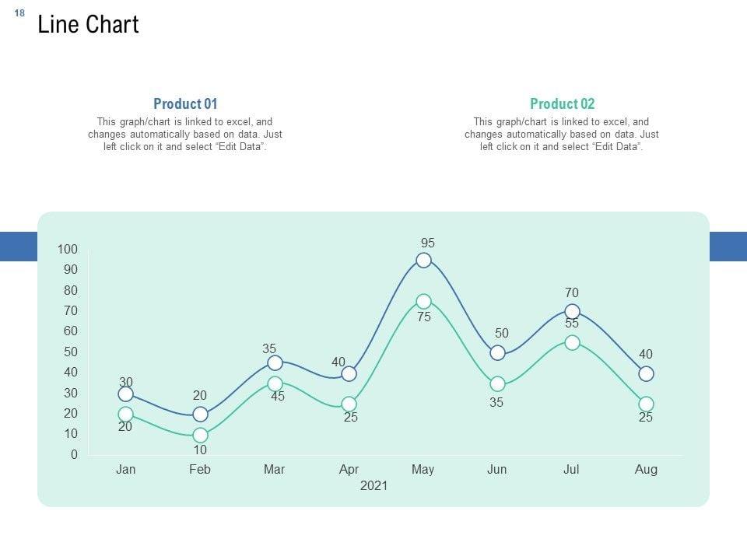
Task: Click the Product 02 heading
Action: click(x=562, y=103)
